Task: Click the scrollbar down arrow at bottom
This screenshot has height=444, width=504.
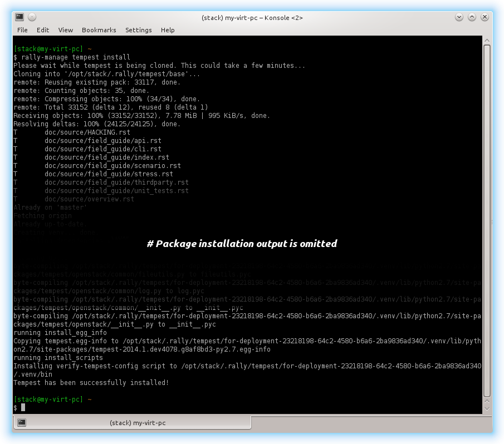Action: tap(487, 409)
